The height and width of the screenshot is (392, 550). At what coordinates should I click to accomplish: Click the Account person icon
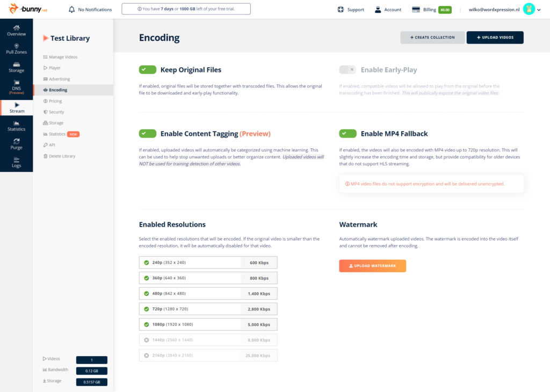coord(378,10)
